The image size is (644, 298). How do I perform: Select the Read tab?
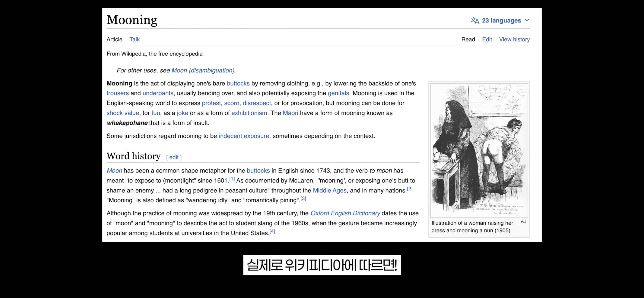pos(468,39)
